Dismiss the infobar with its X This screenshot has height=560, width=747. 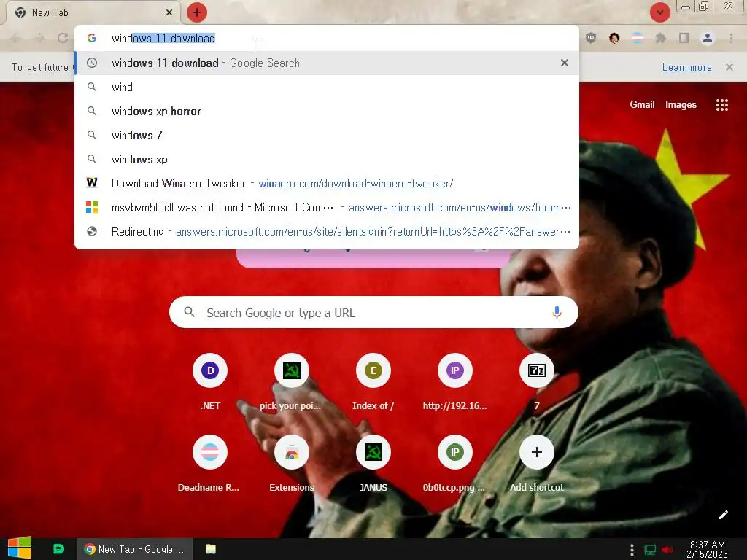click(x=729, y=67)
